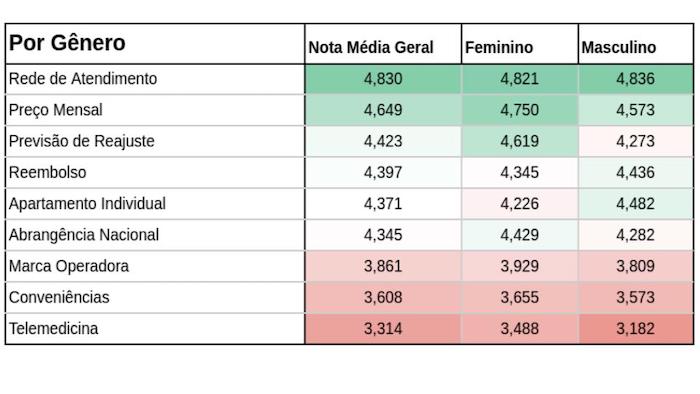Screen dimensions: 700x394
Task: Click the Feminino cell showing 4,750
Action: tap(520, 110)
